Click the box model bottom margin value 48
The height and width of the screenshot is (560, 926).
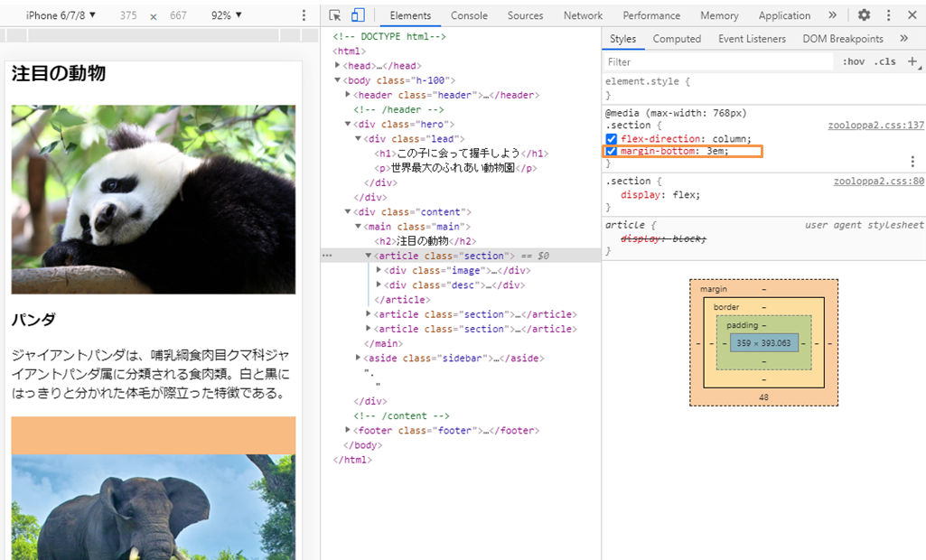(x=763, y=397)
